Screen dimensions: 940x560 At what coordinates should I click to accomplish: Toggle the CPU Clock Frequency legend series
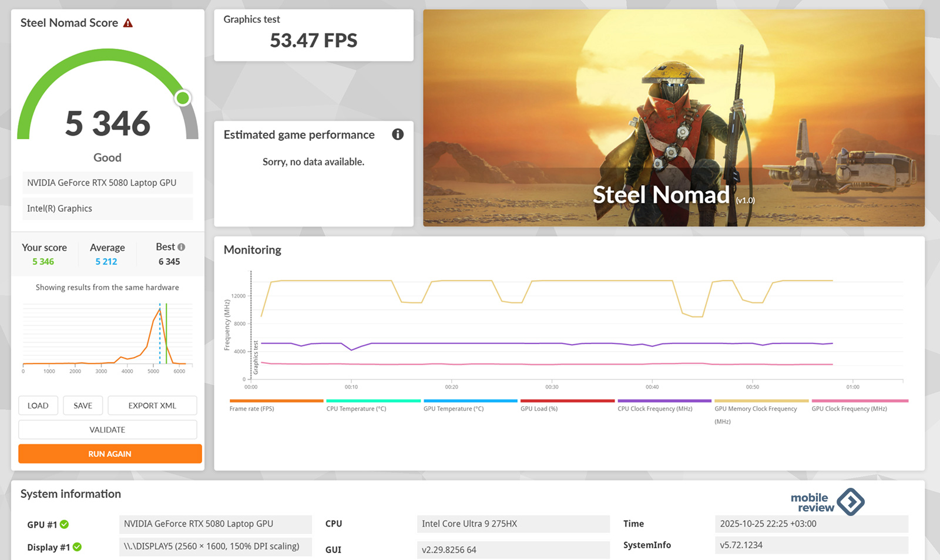tap(664, 406)
